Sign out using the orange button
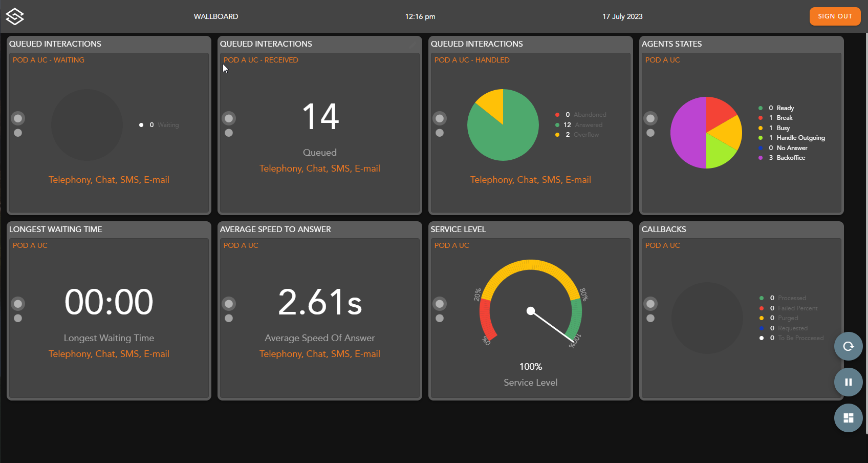Screen dimensions: 868x463 click(x=835, y=16)
